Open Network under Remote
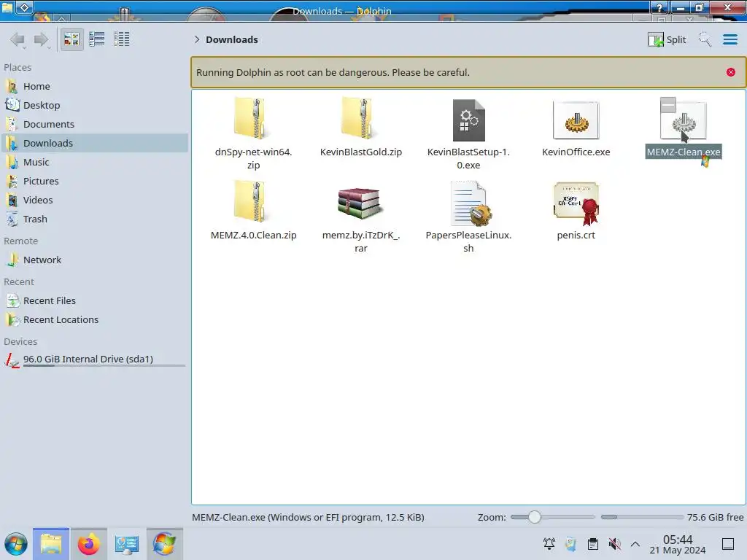The width and height of the screenshot is (747, 560). (94, 260)
